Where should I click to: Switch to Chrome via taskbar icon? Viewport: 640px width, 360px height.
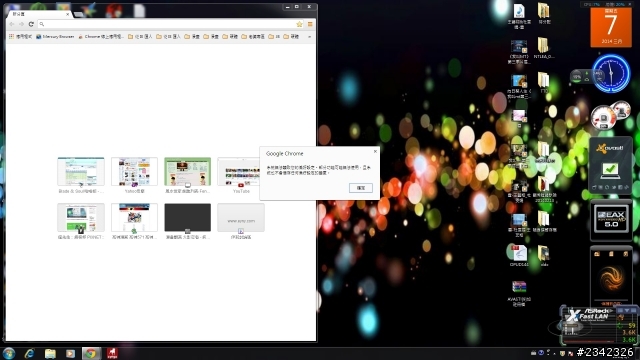pyautogui.click(x=91, y=353)
